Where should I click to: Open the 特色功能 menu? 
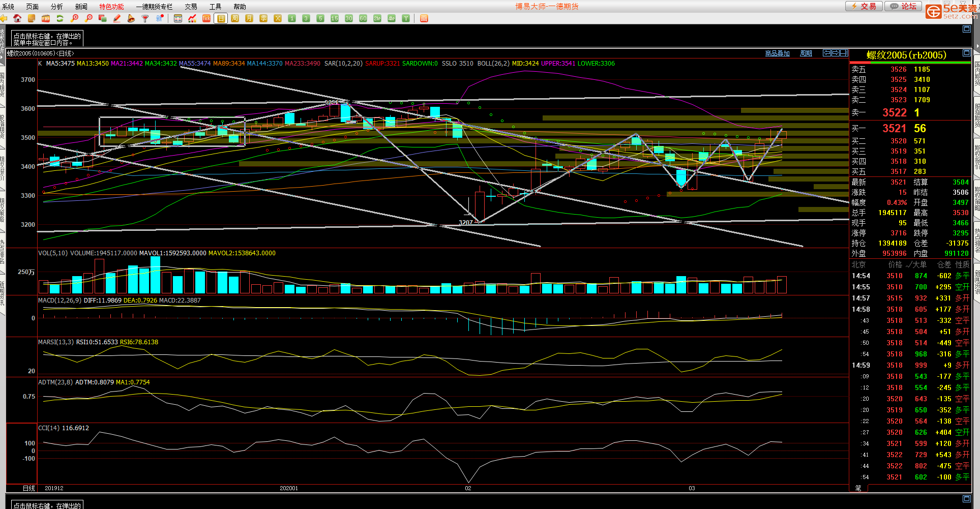tap(111, 7)
